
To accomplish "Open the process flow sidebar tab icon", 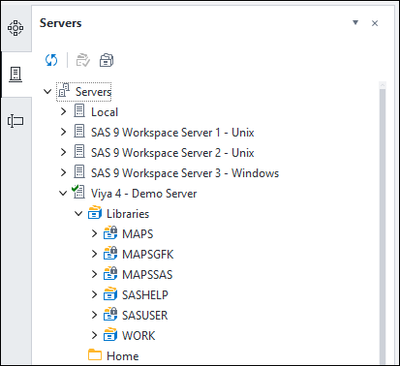I will coord(16,28).
